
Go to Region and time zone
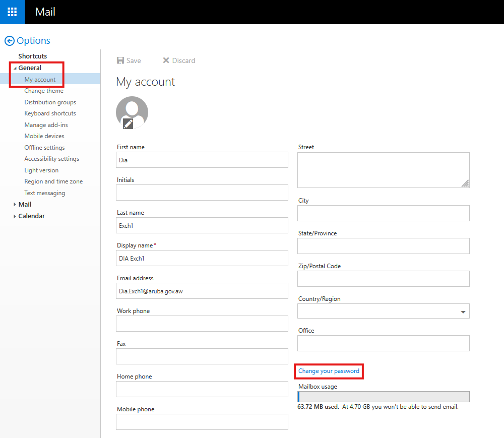53,181
